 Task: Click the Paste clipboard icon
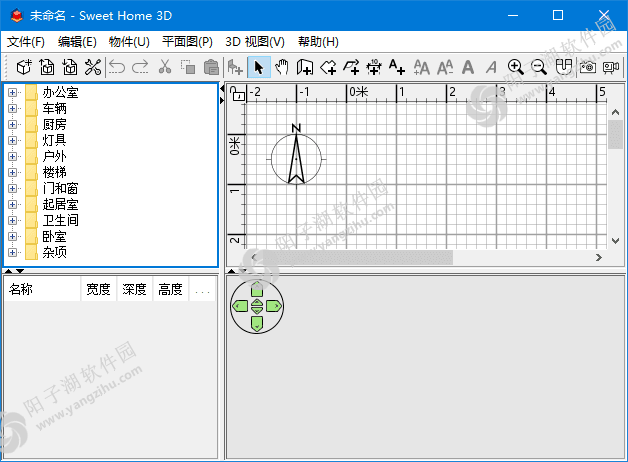click(x=211, y=67)
